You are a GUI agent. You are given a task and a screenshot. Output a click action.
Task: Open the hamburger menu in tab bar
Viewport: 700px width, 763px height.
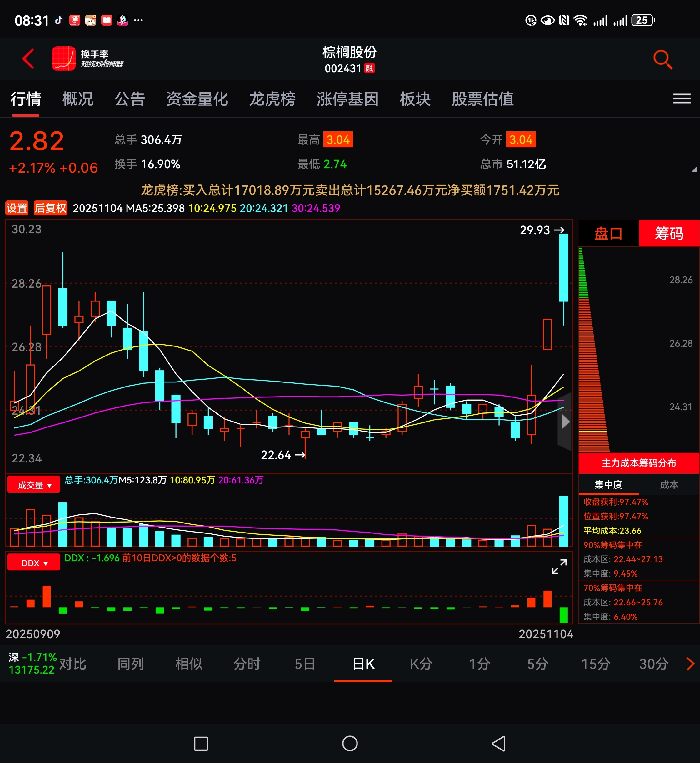pos(682,99)
